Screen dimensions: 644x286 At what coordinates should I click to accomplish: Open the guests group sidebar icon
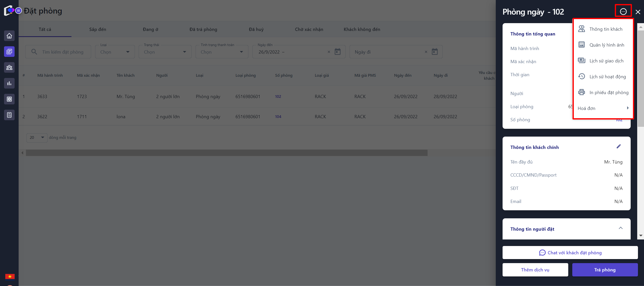point(9,67)
